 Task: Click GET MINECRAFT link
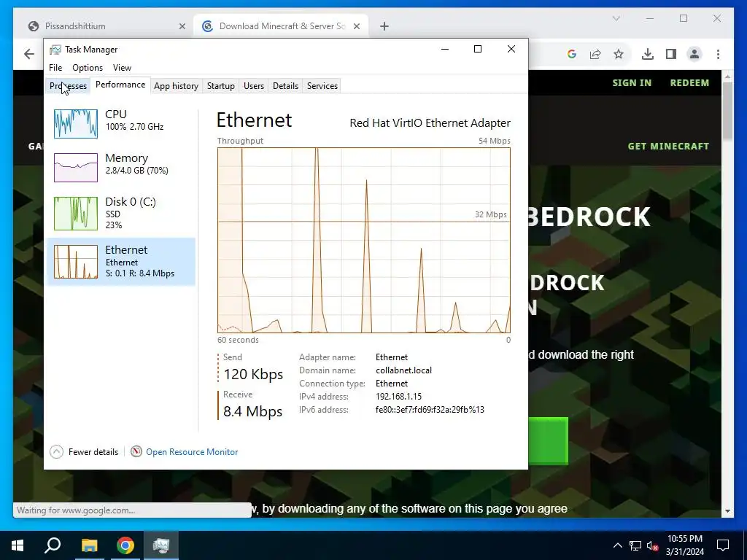668,146
